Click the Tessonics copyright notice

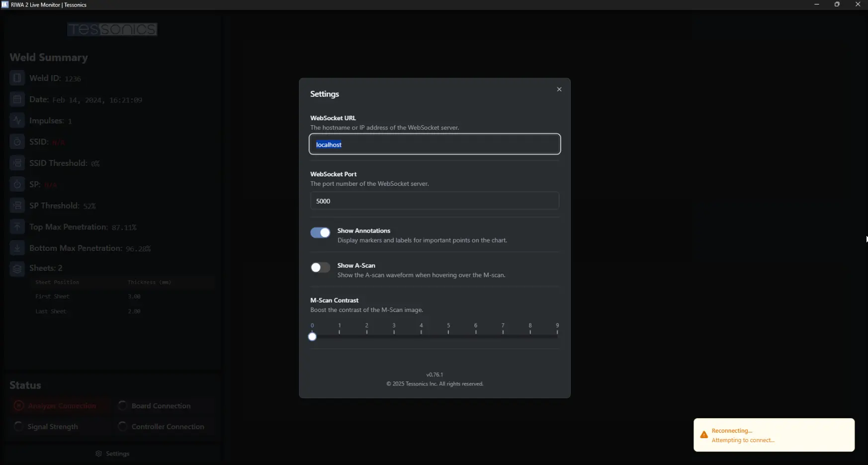pos(434,384)
